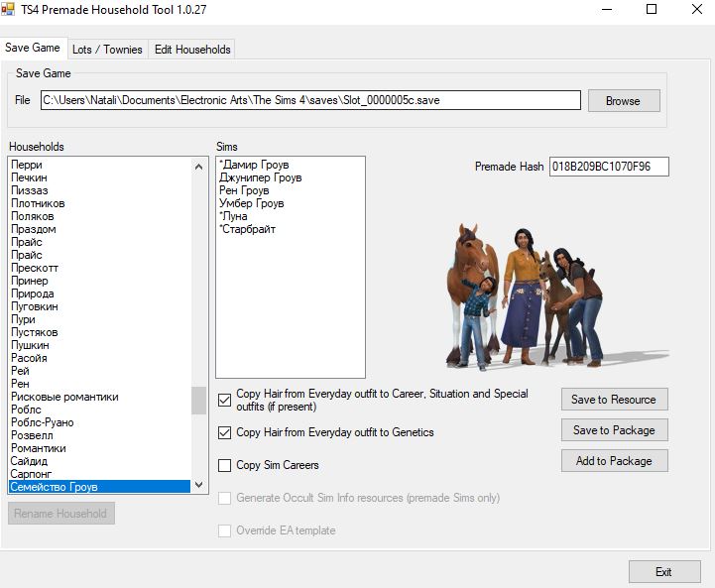Select sim Джунипер Гроув in Sims list
715x588 pixels.
click(x=260, y=177)
